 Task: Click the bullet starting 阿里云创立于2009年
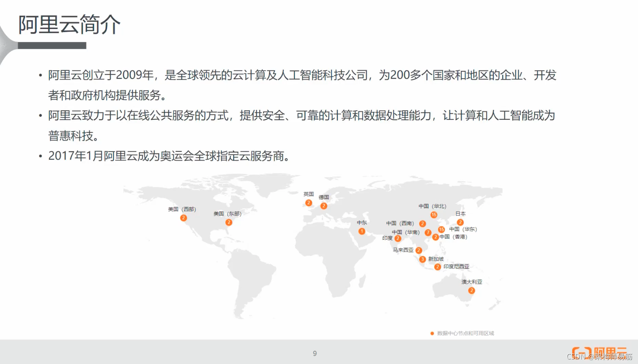302,85
